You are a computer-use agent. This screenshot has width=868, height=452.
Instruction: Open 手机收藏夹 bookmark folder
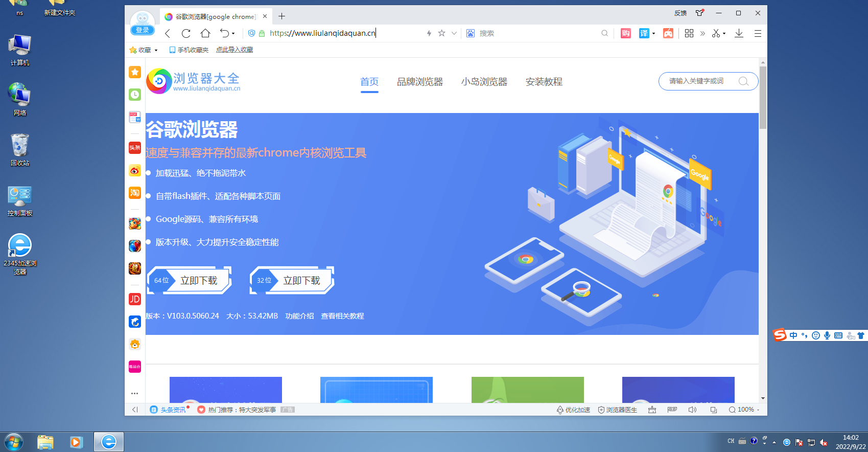point(189,50)
